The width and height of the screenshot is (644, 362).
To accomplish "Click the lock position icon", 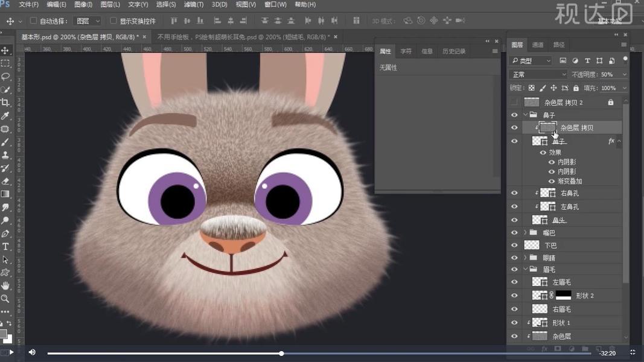I will coord(553,88).
